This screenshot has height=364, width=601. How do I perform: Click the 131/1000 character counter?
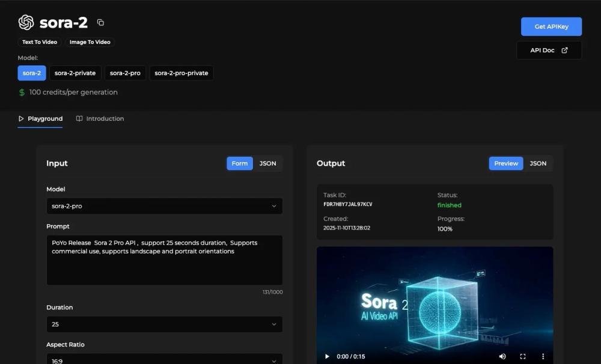coord(272,292)
